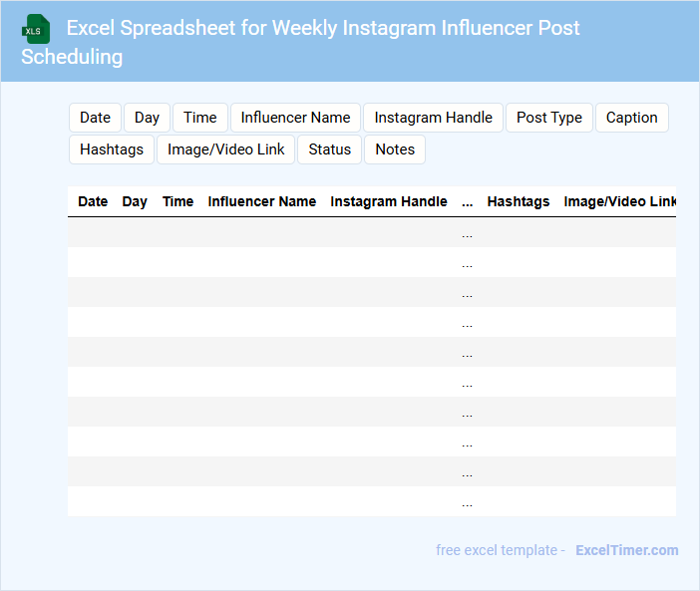Click the ellipsis column header
Viewport: 700px width, 591px height.
[467, 201]
